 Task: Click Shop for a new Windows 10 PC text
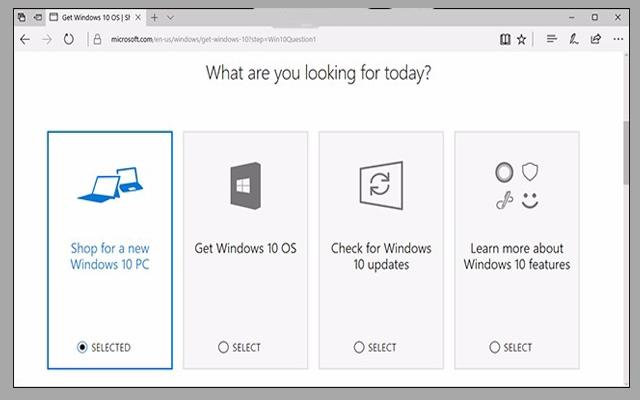pos(110,256)
